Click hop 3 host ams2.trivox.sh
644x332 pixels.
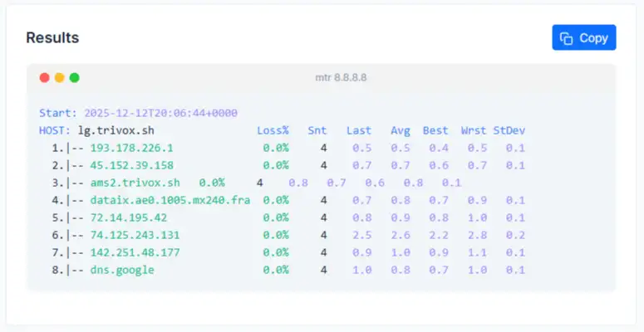(x=135, y=183)
